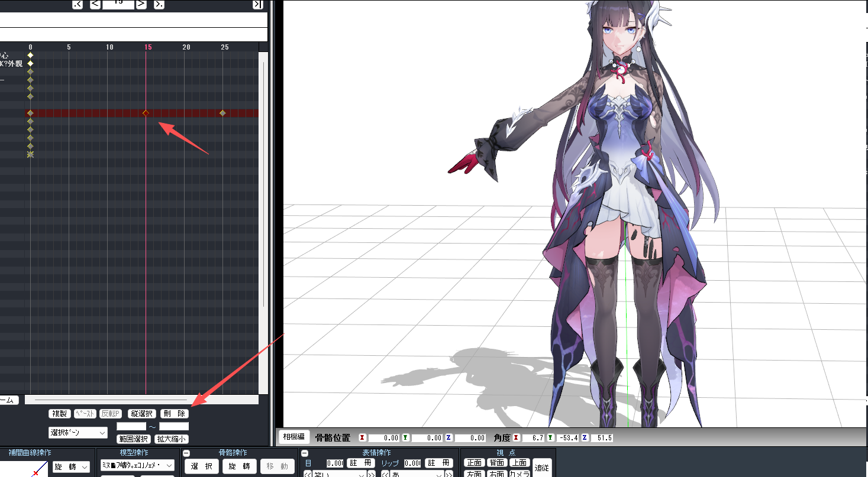Click the range start frame input field
Viewport: 868px width, 477px height.
point(131,426)
